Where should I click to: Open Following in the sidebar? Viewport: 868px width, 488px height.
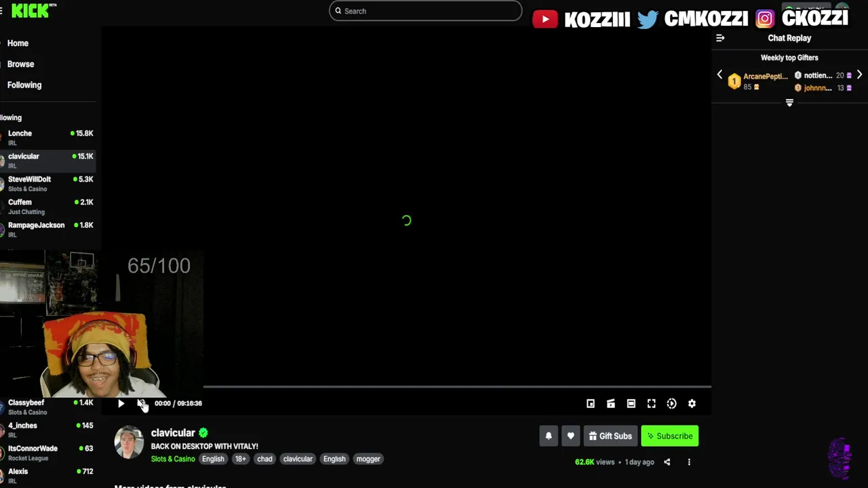coord(24,85)
